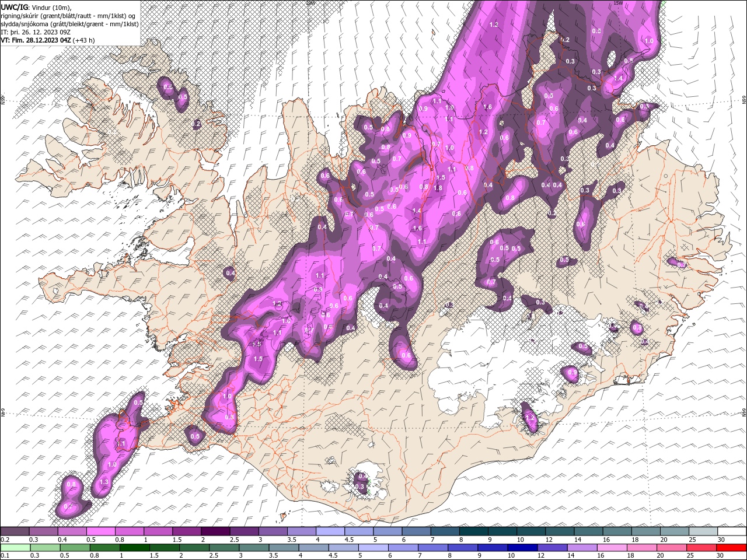Click the pale green first rain scale swatch
Screen dimensions: 747x560
15,547
